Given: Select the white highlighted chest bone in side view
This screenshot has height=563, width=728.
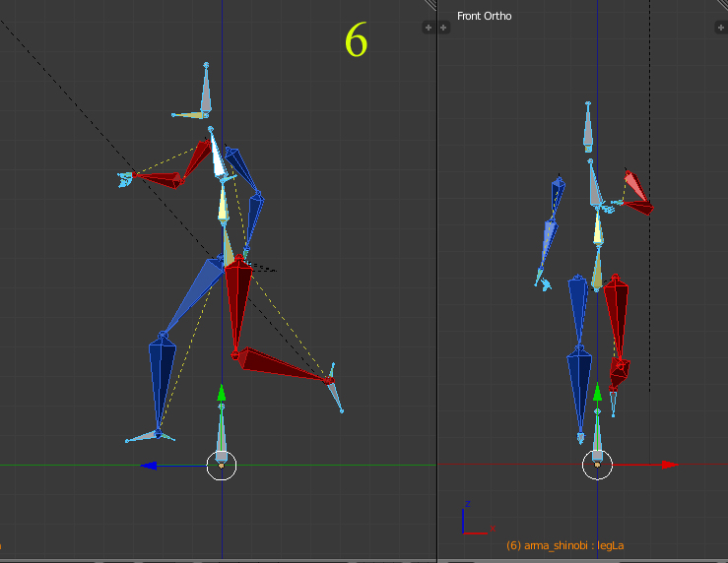Looking at the screenshot, I should click(x=218, y=156).
